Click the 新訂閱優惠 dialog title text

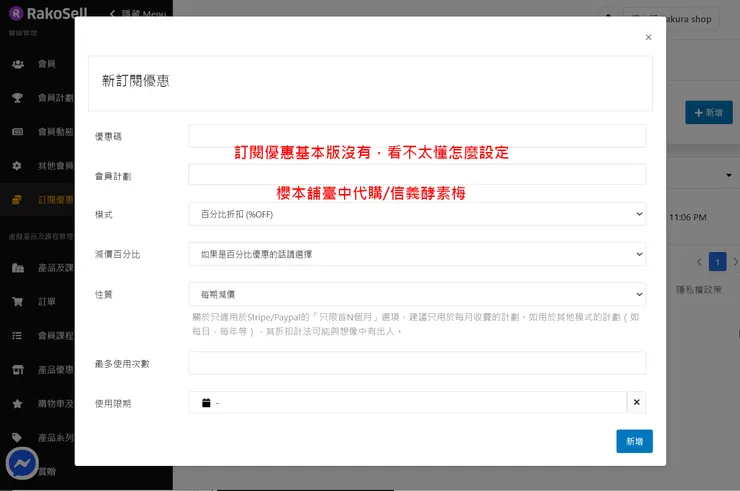[x=136, y=81]
